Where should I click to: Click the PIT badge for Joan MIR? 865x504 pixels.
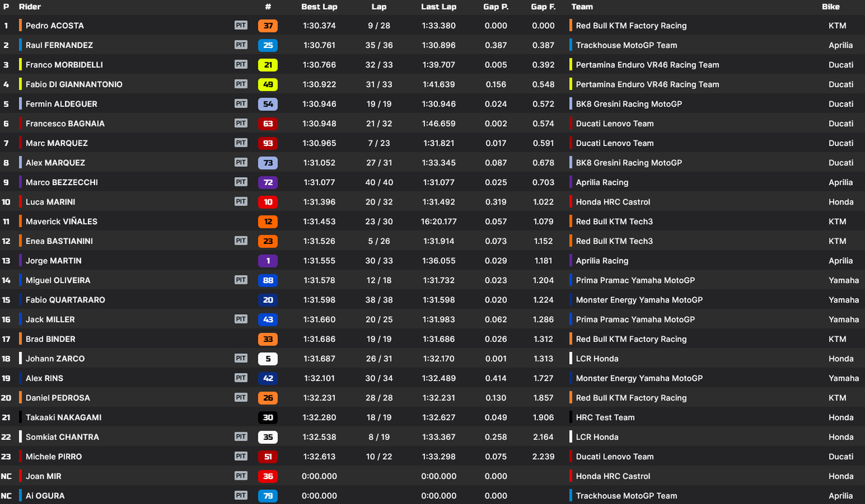[241, 476]
